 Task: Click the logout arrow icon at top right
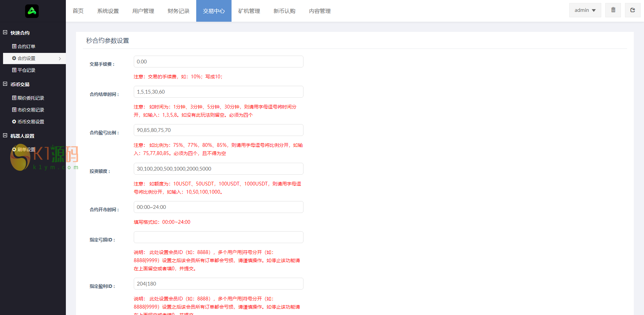[x=632, y=10]
